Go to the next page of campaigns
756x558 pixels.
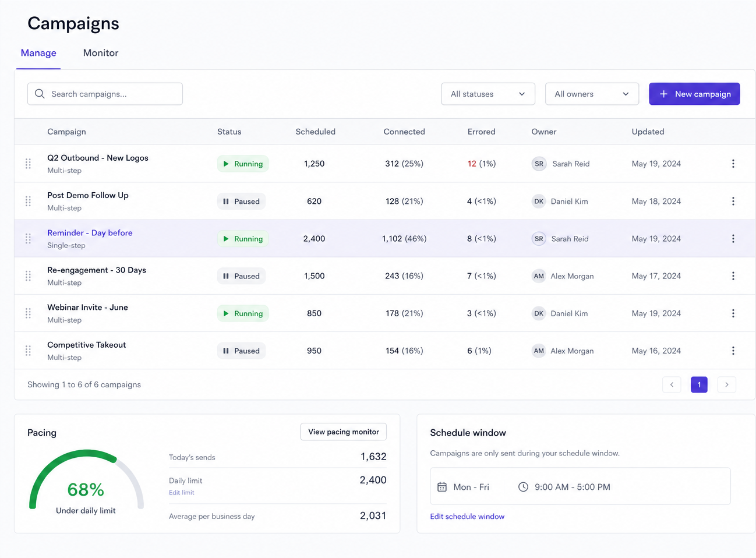726,384
